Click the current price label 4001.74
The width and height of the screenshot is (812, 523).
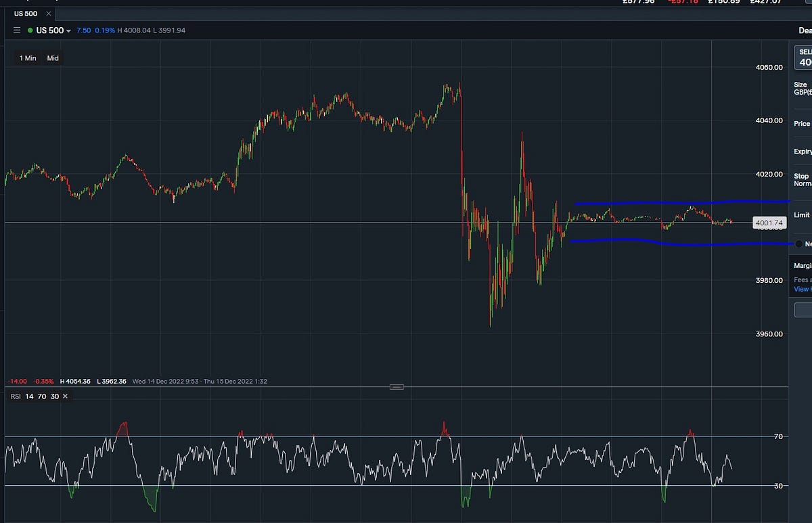pos(770,223)
